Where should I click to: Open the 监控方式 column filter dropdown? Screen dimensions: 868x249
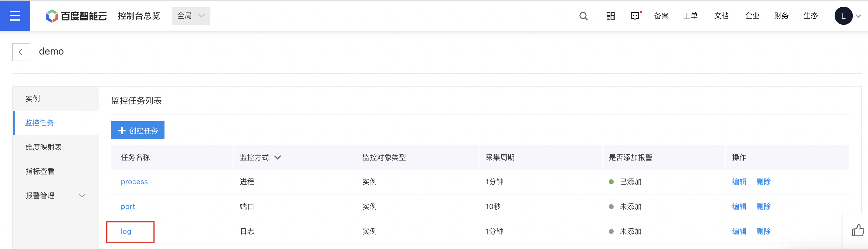pyautogui.click(x=277, y=157)
